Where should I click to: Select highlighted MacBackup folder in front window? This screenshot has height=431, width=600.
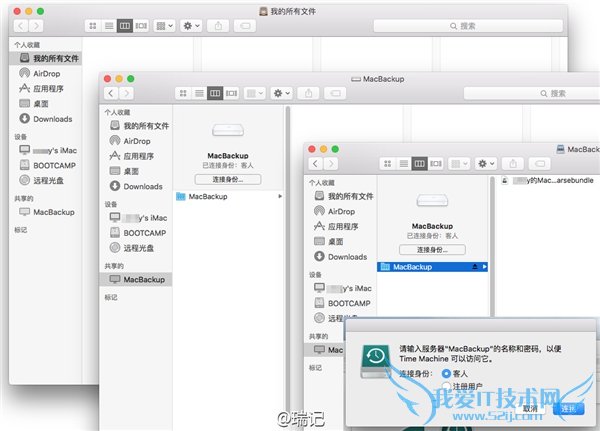tap(432, 267)
